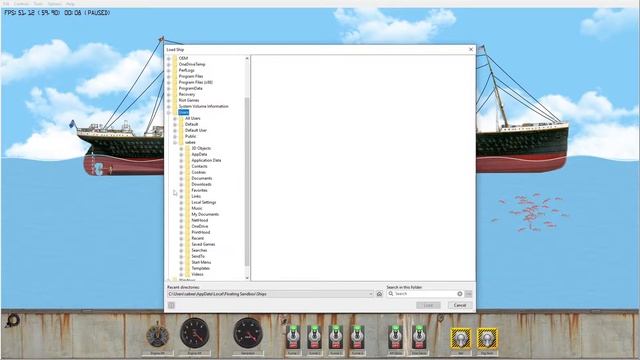Select the Favorites folder
This screenshot has width=640, height=360.
pyautogui.click(x=199, y=190)
